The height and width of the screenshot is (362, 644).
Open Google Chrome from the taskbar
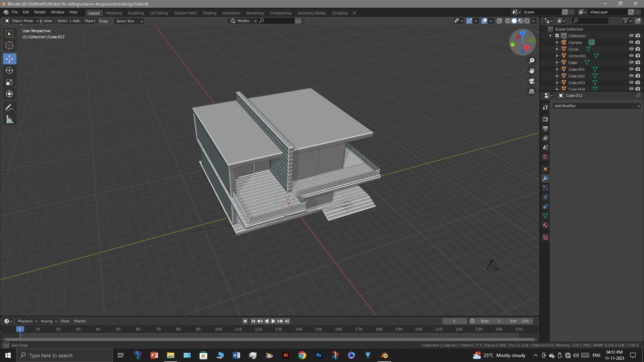302,355
